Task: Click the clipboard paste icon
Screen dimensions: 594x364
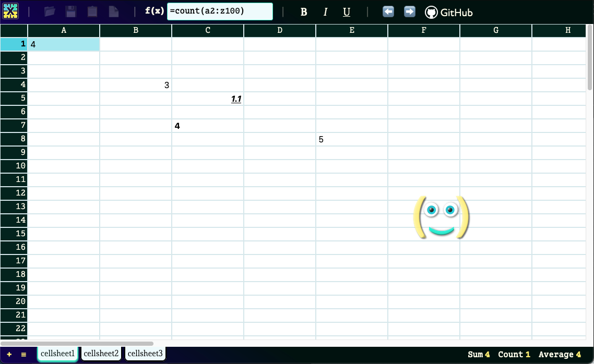Action: tap(92, 11)
